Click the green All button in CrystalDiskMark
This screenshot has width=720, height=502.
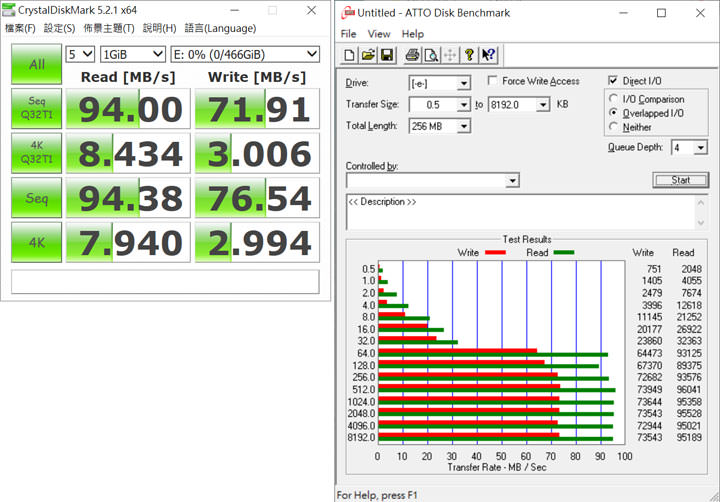(36, 64)
